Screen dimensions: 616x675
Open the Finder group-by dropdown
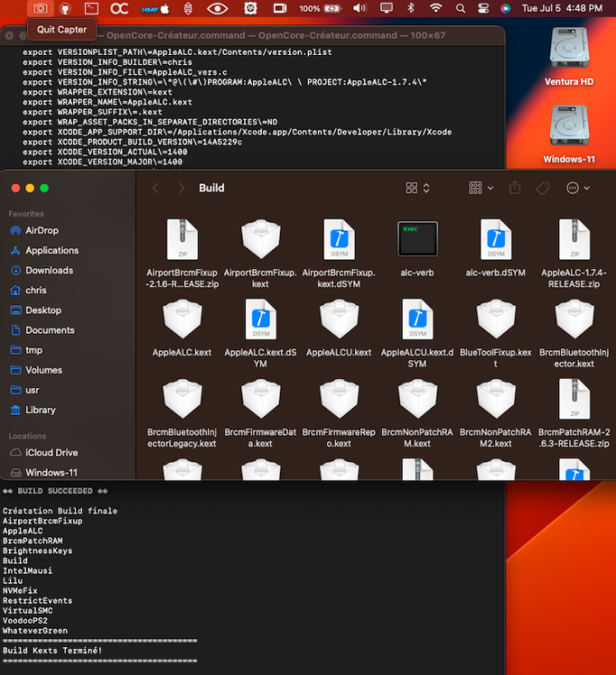(481, 188)
